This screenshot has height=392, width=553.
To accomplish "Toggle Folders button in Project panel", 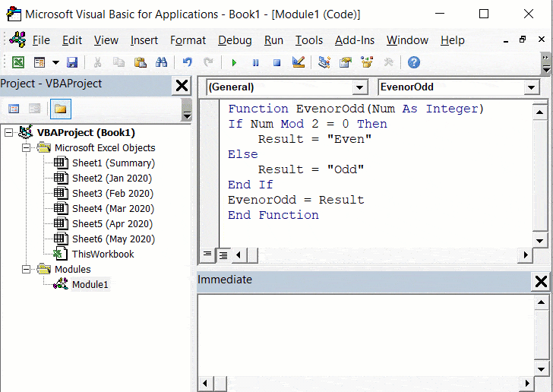I will (60, 109).
